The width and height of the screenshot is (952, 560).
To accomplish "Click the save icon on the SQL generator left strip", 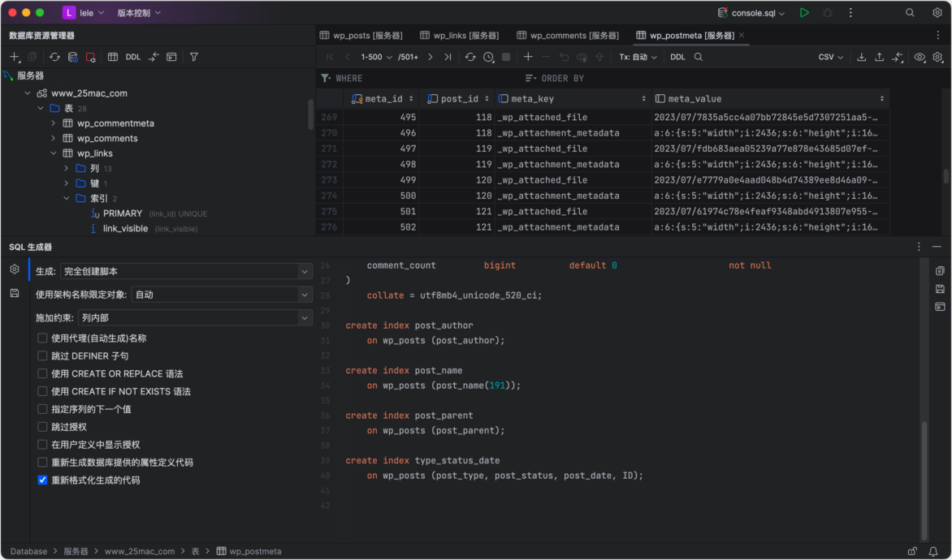I will [15, 293].
